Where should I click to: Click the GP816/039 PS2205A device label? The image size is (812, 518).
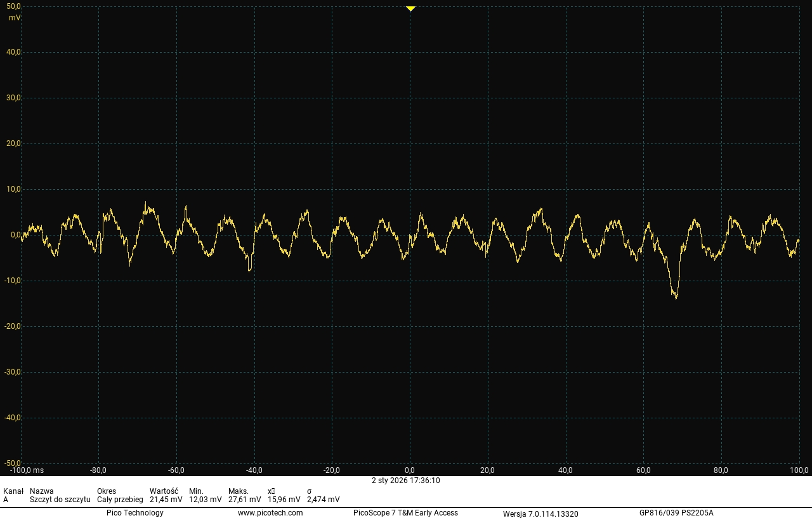click(x=676, y=513)
